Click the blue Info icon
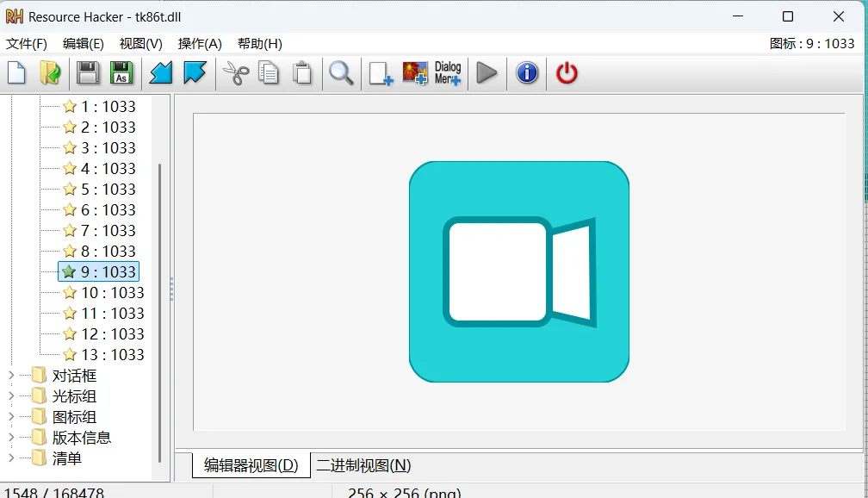Screen dimensions: 868x498 coord(527,73)
